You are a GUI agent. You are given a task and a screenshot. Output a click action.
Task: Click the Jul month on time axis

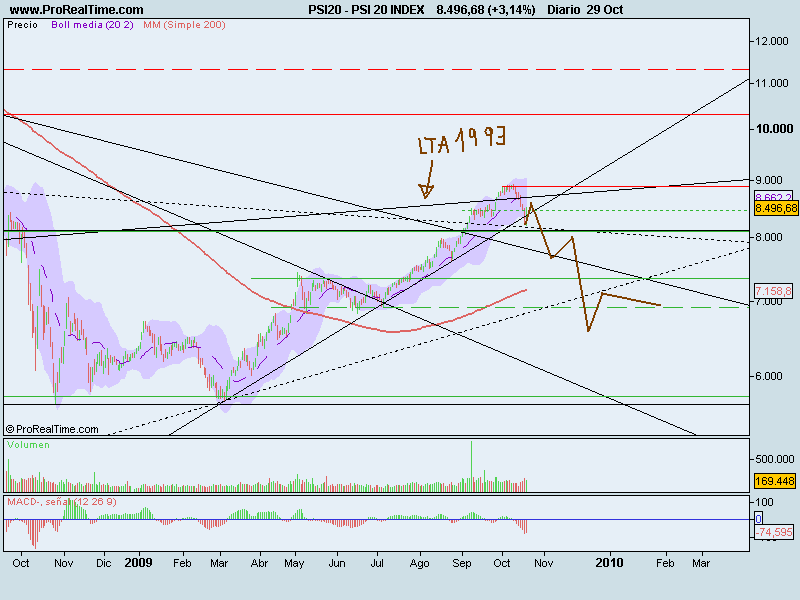pyautogui.click(x=378, y=563)
